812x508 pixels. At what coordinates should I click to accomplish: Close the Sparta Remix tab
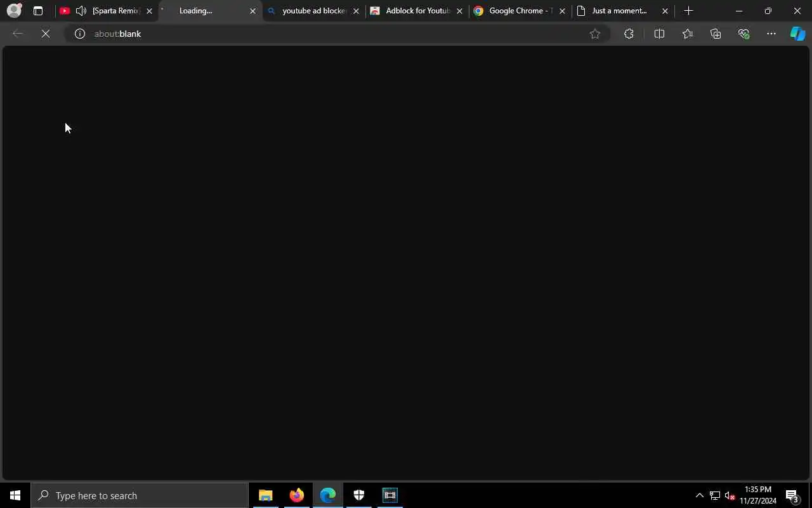tap(150, 11)
